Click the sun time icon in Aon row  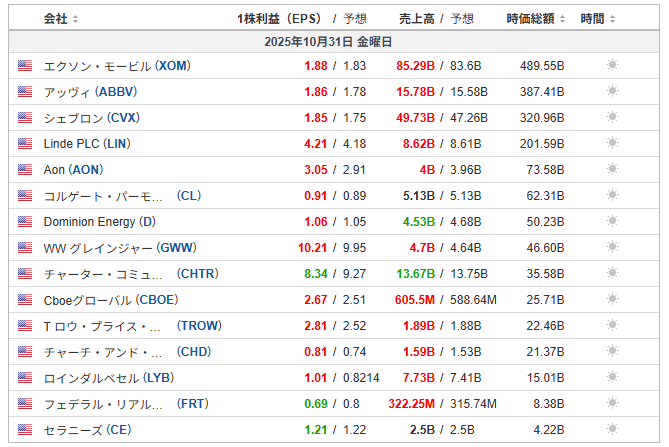(x=612, y=169)
